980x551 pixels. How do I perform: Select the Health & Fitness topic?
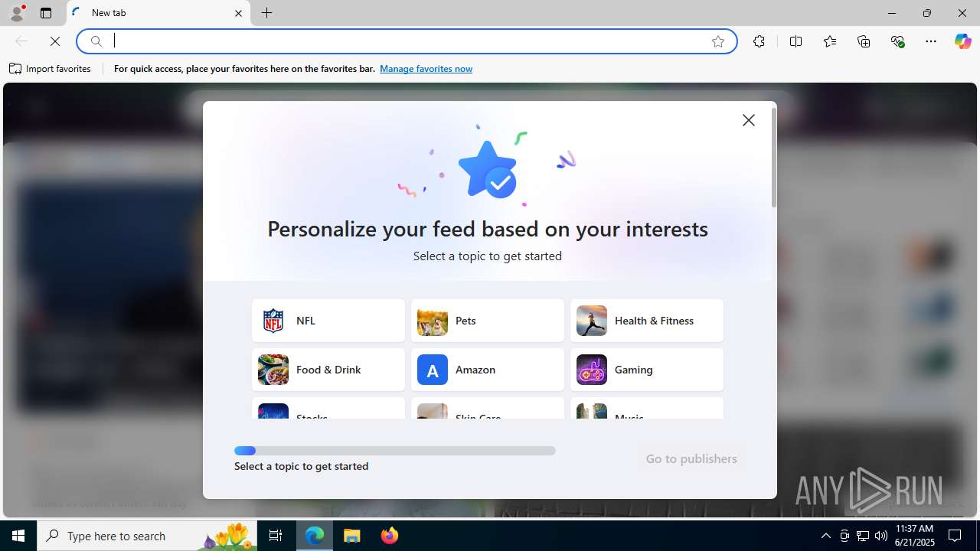click(x=647, y=321)
